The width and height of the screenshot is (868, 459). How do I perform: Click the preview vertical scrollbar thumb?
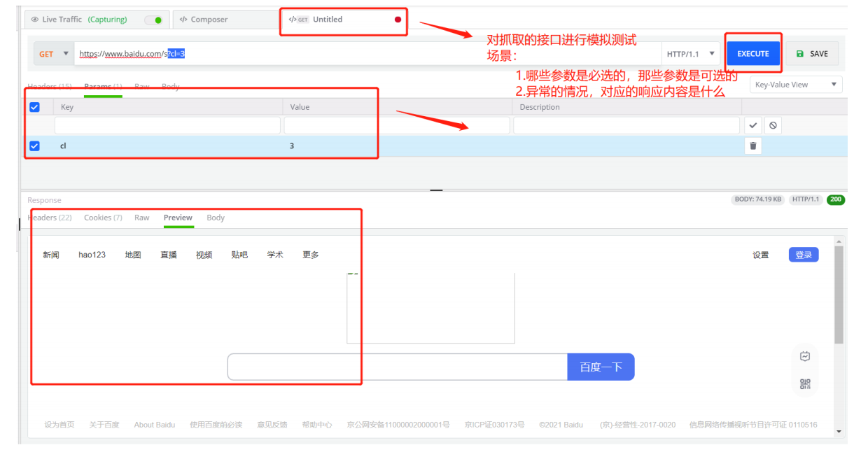point(839,294)
